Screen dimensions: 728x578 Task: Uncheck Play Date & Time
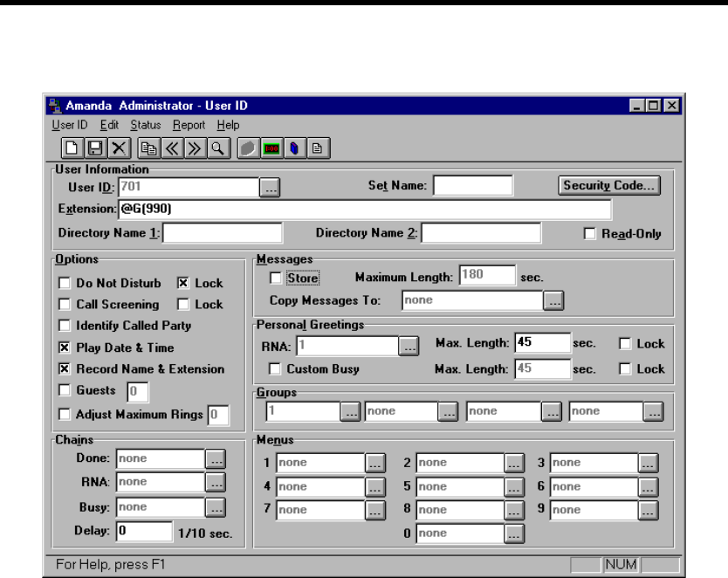65,347
